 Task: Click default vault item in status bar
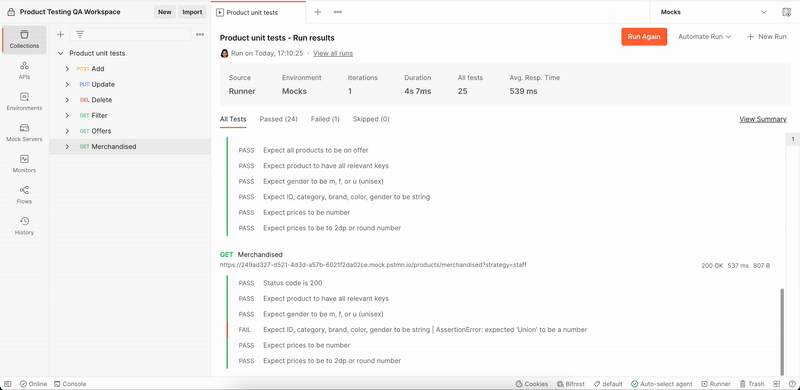click(x=608, y=384)
